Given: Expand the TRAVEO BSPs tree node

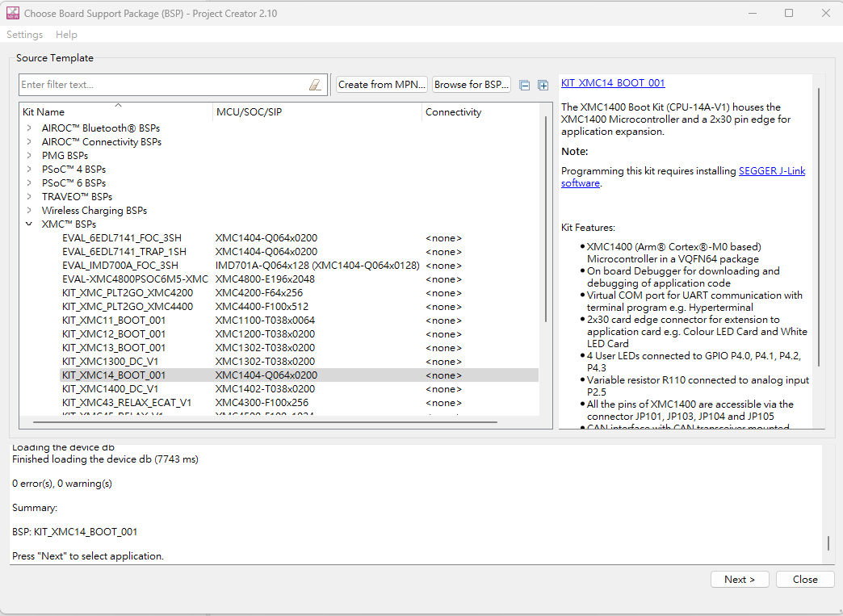Looking at the screenshot, I should tap(29, 196).
